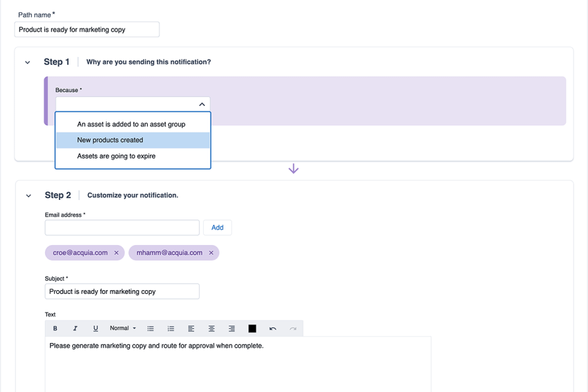588x392 pixels.
Task: Collapse the Step 2 section
Action: click(x=28, y=195)
